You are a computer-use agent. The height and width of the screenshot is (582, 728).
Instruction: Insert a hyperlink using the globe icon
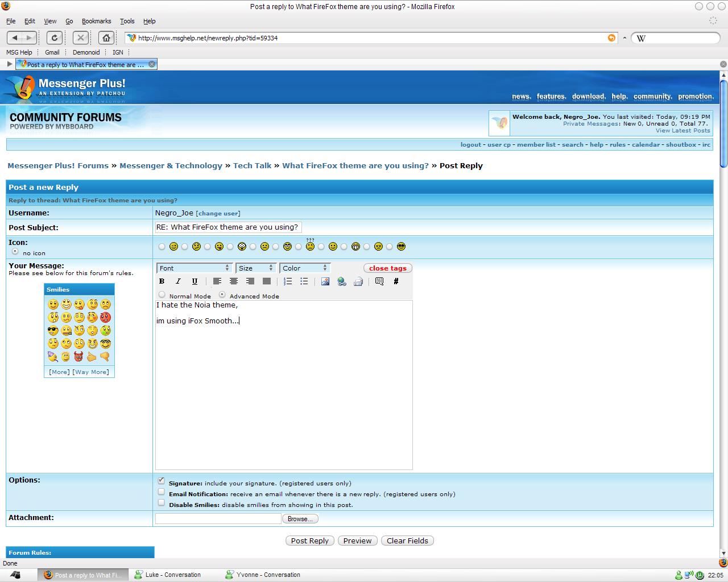click(x=342, y=281)
